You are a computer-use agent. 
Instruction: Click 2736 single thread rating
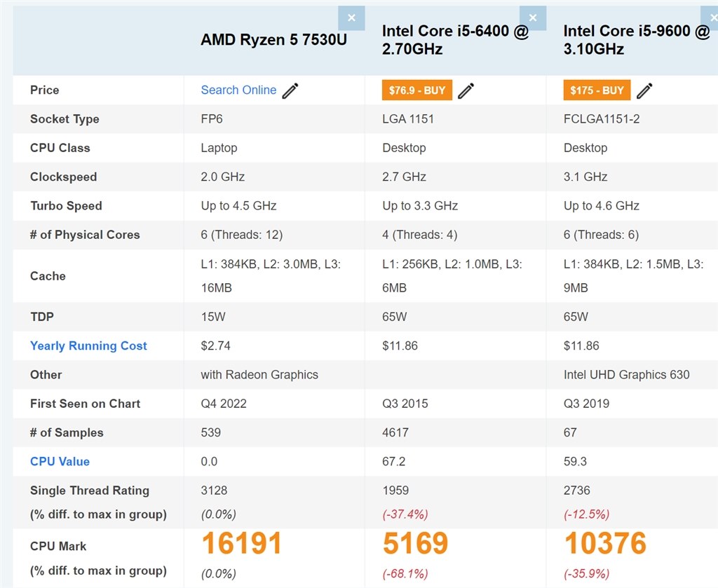[577, 491]
